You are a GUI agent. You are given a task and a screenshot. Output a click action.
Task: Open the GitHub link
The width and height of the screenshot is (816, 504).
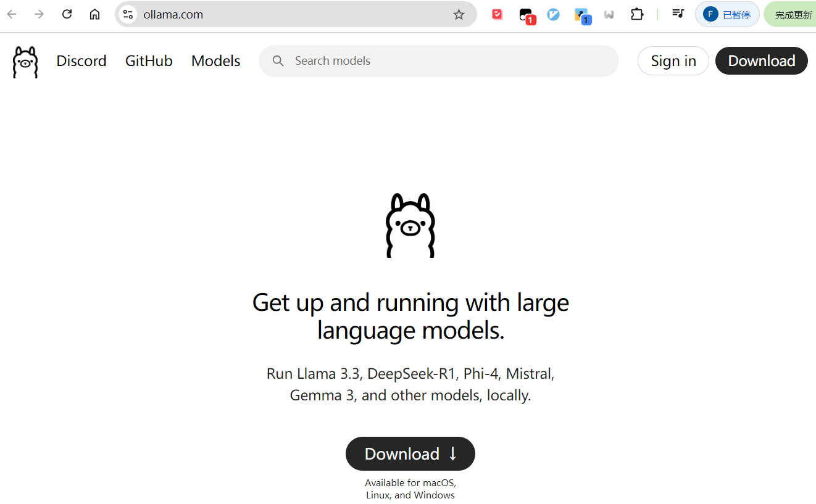149,61
